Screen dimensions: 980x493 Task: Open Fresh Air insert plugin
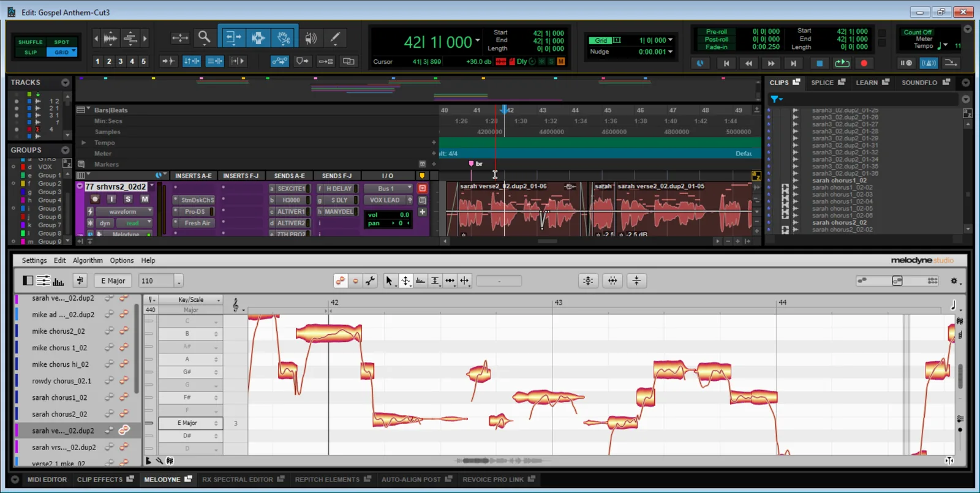[194, 223]
